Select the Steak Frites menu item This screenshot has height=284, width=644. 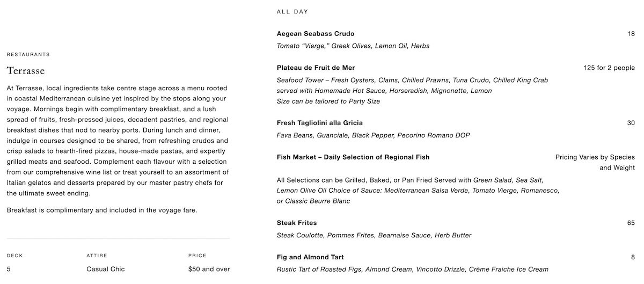tap(297, 223)
